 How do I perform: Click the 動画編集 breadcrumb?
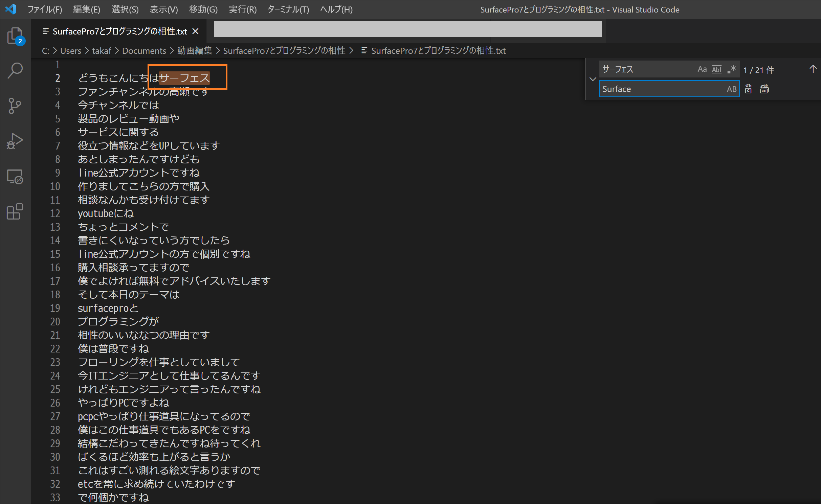click(195, 51)
